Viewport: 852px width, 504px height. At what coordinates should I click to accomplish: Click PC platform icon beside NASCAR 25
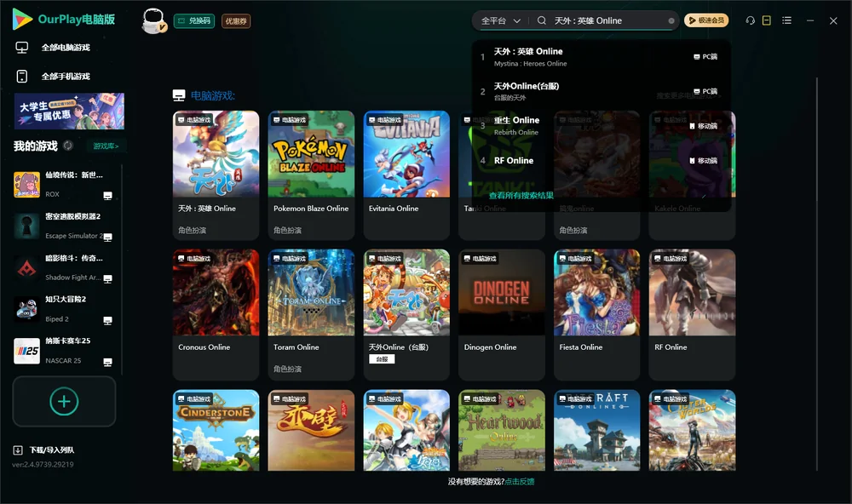click(107, 363)
